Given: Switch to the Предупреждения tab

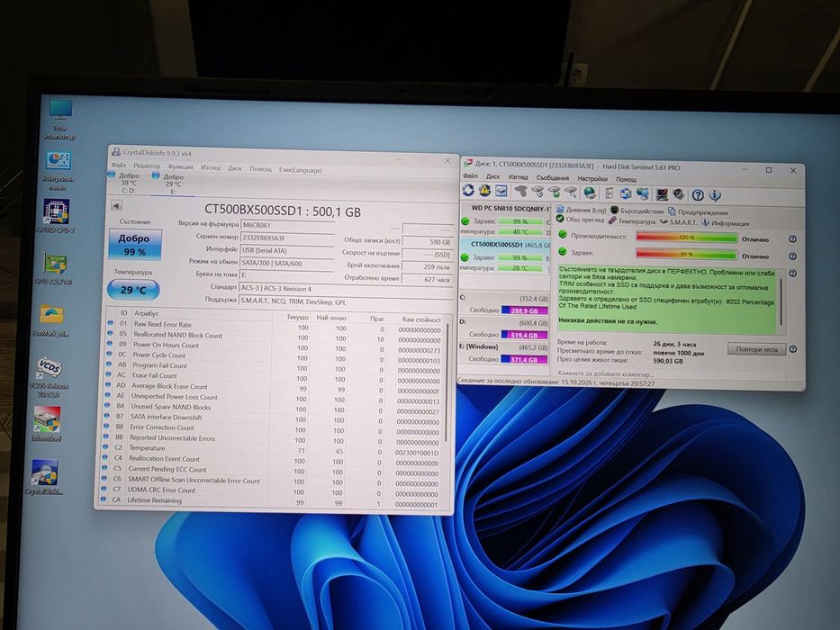Looking at the screenshot, I should point(698,211).
